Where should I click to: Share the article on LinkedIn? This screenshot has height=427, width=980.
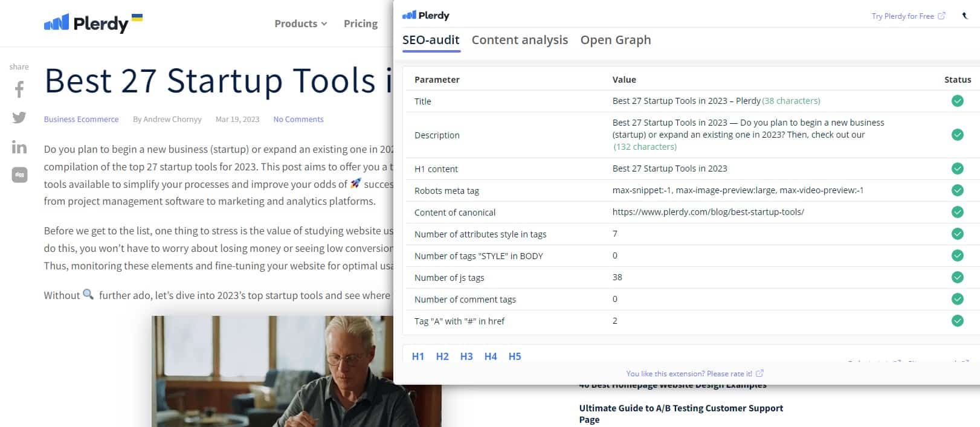click(x=19, y=147)
